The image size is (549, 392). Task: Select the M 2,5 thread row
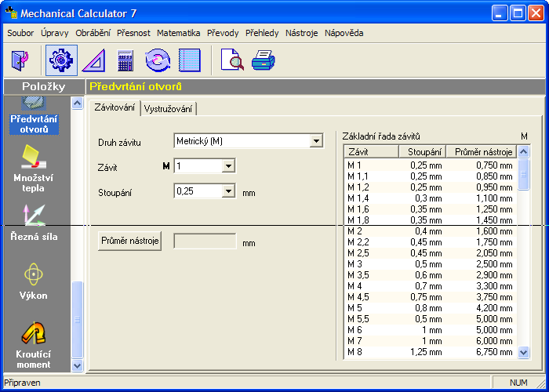click(431, 253)
